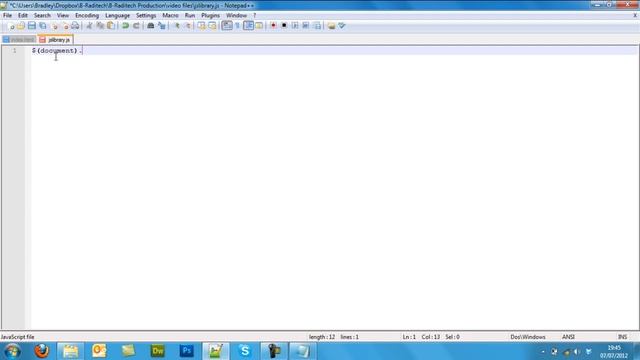This screenshot has width=640, height=360.
Task: Click the Zoom In toolbar icon
Action: click(177, 26)
